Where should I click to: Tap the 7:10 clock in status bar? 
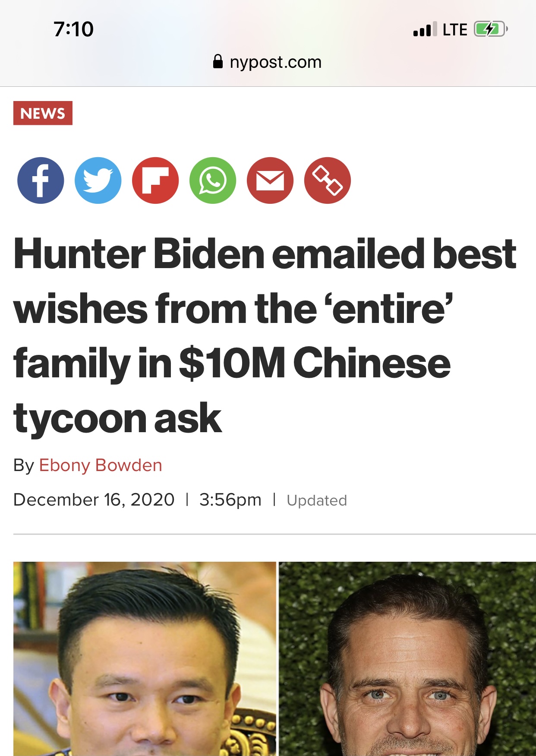point(73,29)
